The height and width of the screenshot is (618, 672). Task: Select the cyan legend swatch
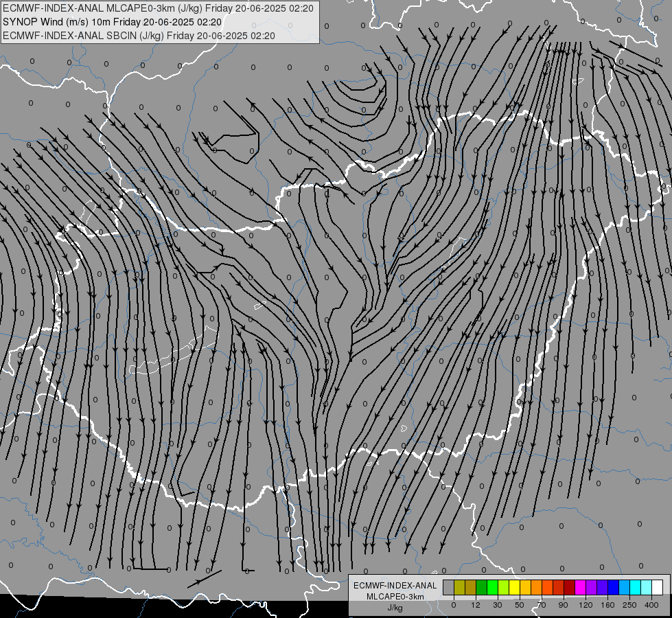[635, 587]
